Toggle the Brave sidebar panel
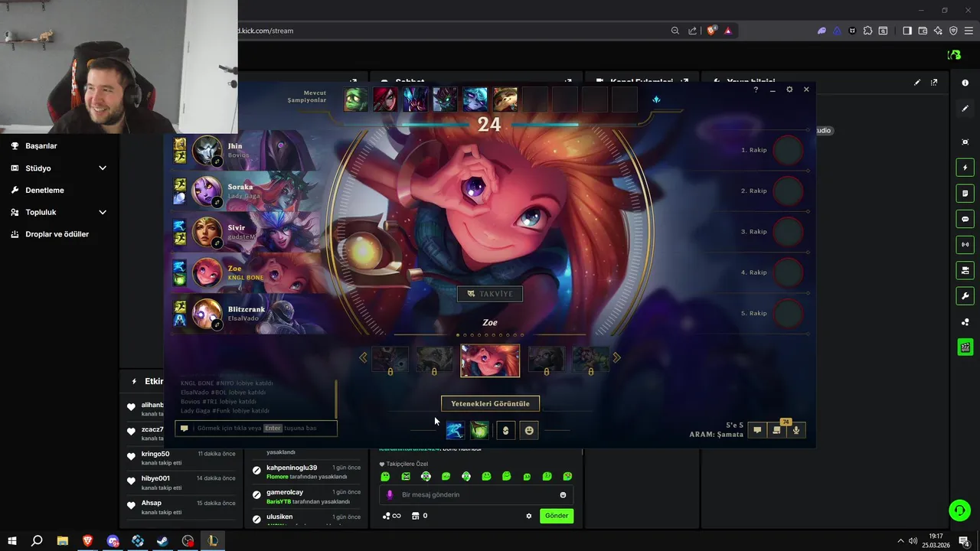The width and height of the screenshot is (980, 551). point(907,31)
